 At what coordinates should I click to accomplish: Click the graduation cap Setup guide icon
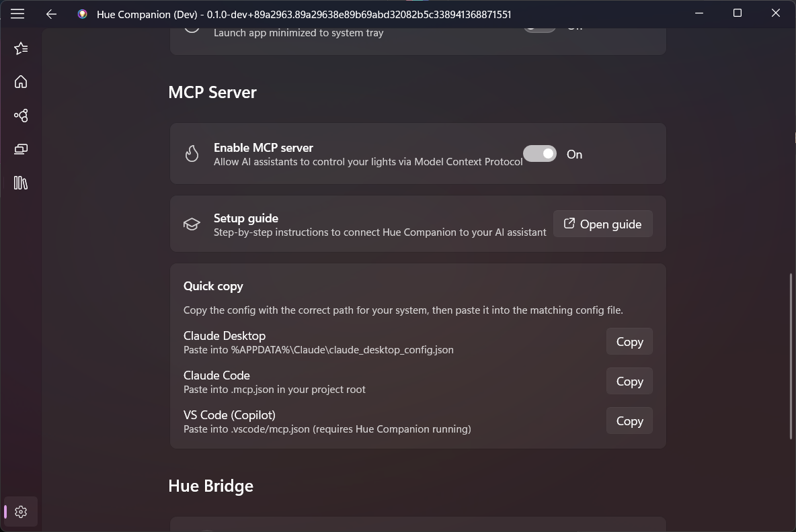192,224
